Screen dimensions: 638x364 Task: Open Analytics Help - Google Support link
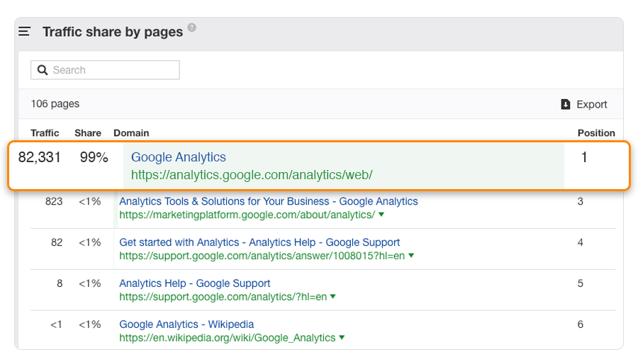(x=194, y=283)
